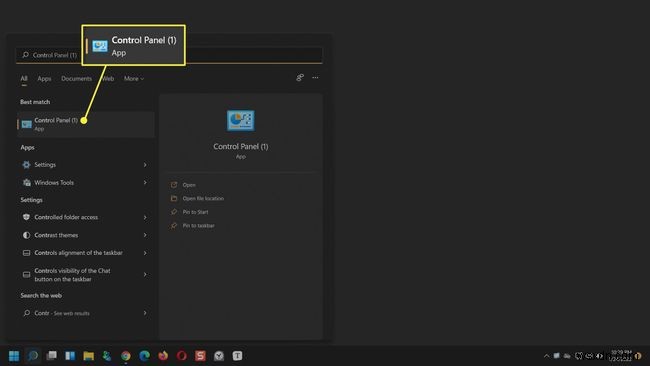The height and width of the screenshot is (366, 650).
Task: Select Controls visibility of the Chat button setting
Action: [x=73, y=275]
